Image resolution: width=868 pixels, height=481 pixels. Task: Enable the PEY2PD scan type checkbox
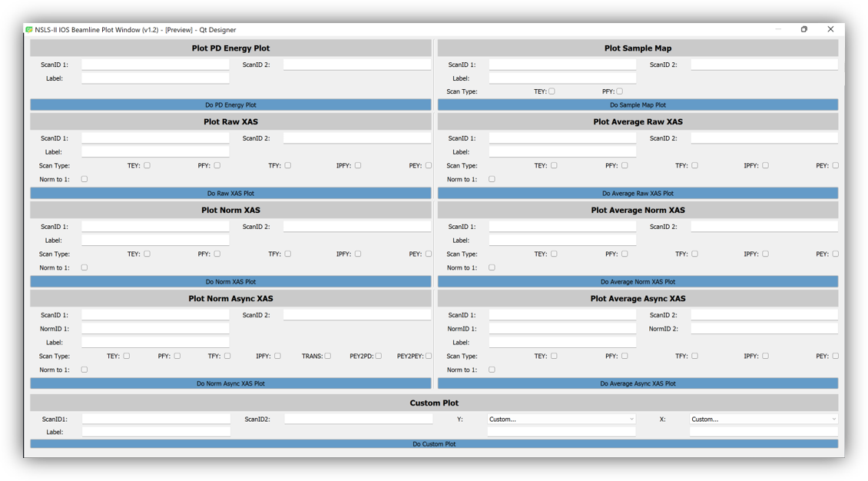click(379, 356)
